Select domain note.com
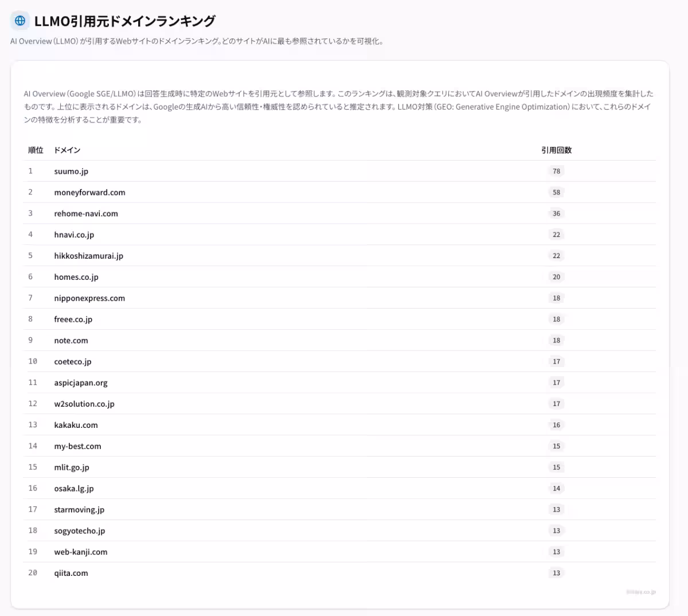 click(x=71, y=341)
